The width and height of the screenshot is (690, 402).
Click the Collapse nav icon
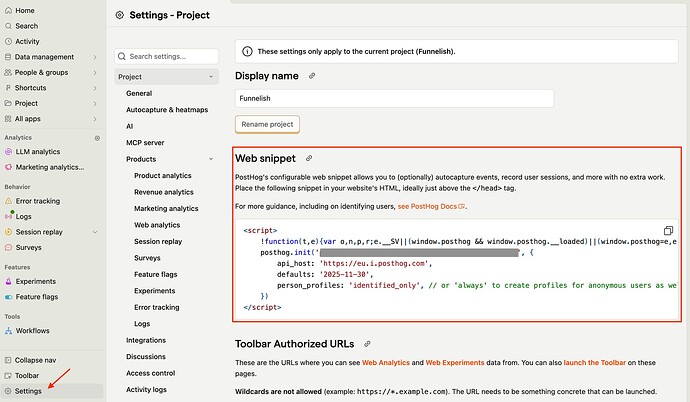[x=9, y=359]
